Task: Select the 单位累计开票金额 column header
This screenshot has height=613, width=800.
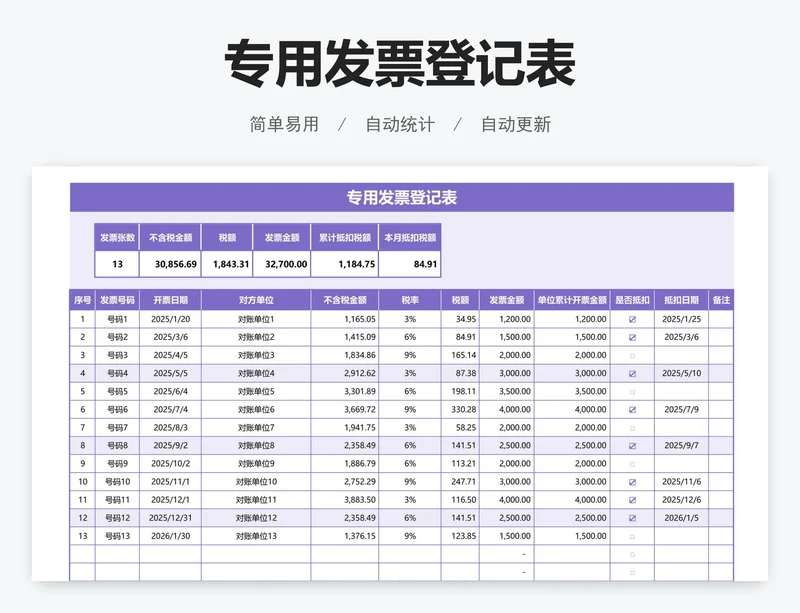Action: [x=572, y=300]
